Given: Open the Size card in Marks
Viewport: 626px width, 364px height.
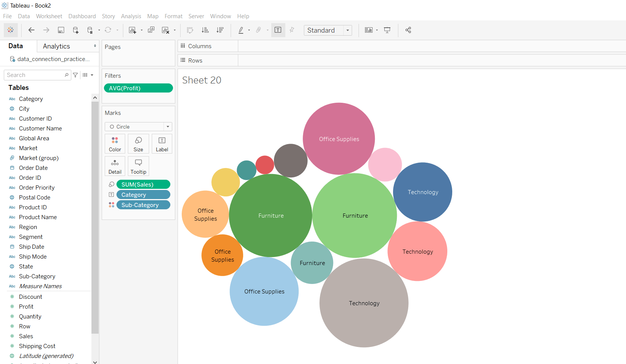Looking at the screenshot, I should click(138, 144).
